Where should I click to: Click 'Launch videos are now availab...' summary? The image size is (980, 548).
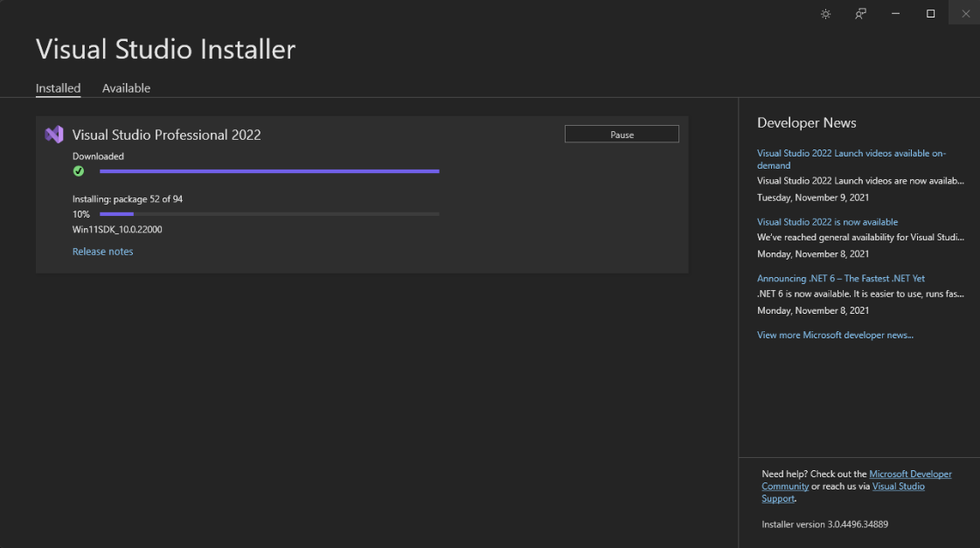click(860, 181)
